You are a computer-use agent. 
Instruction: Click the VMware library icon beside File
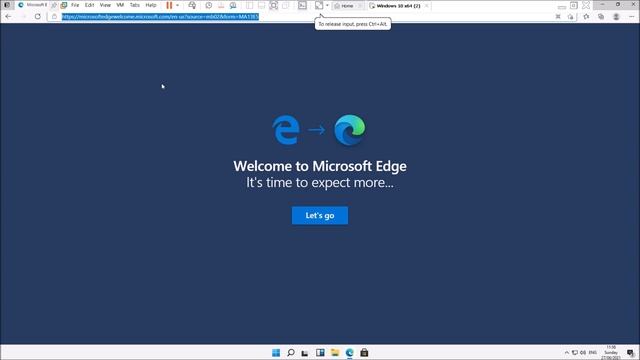click(64, 5)
